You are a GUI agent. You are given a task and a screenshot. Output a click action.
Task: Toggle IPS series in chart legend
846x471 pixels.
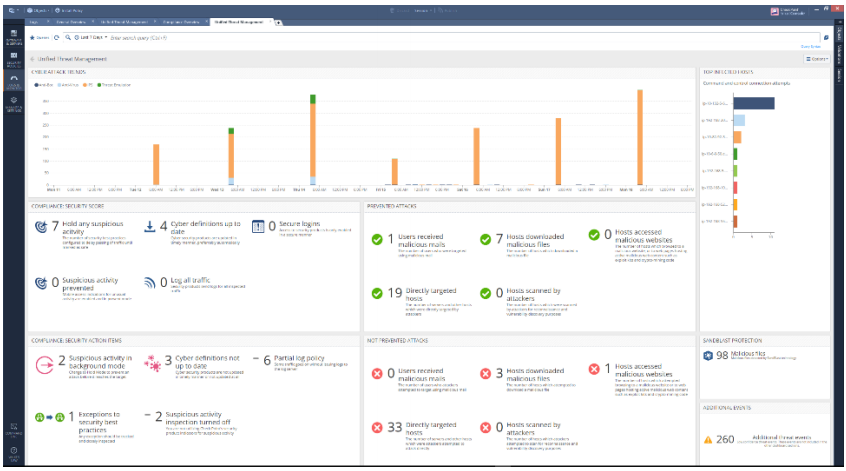88,85
